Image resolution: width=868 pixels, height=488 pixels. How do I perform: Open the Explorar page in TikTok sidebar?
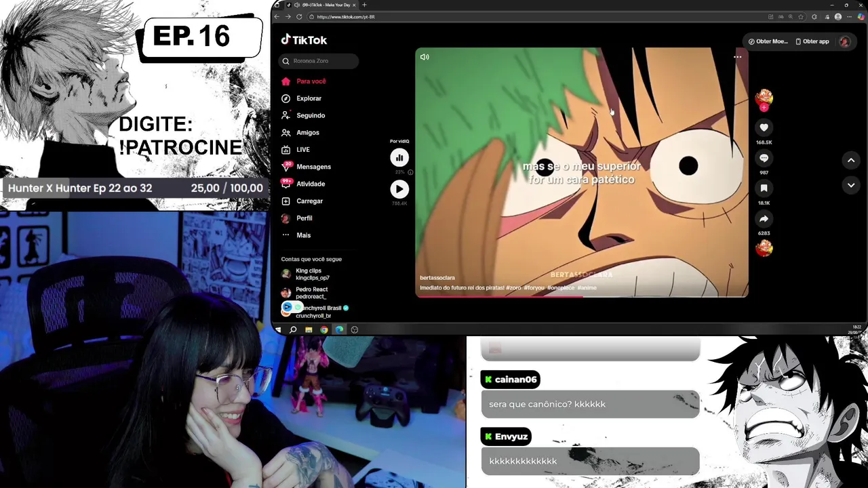[x=309, y=98]
